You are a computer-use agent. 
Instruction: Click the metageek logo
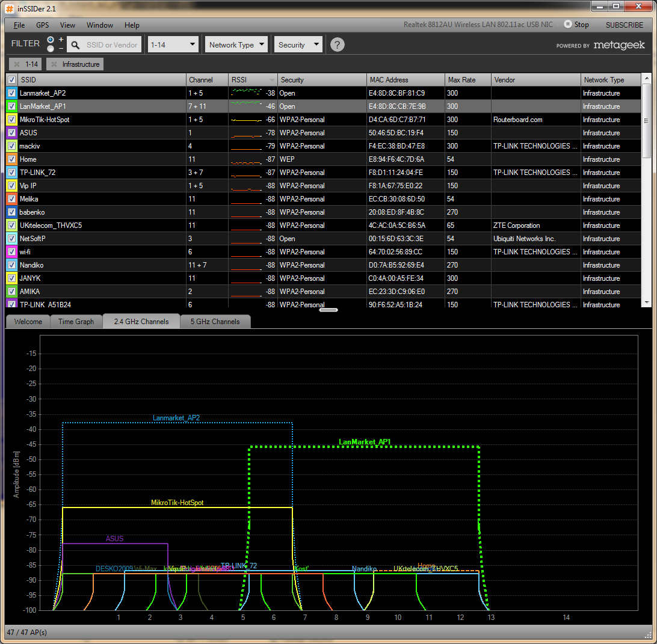click(x=618, y=45)
